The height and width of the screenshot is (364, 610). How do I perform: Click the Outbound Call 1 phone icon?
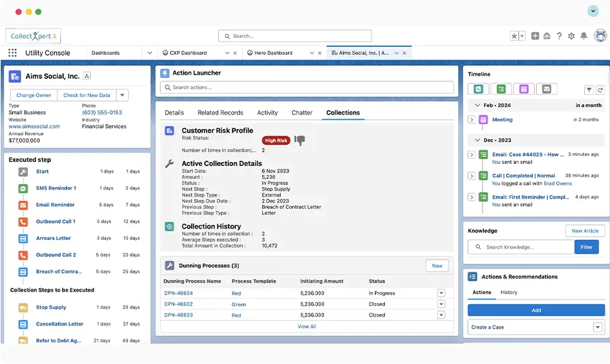coord(23,222)
